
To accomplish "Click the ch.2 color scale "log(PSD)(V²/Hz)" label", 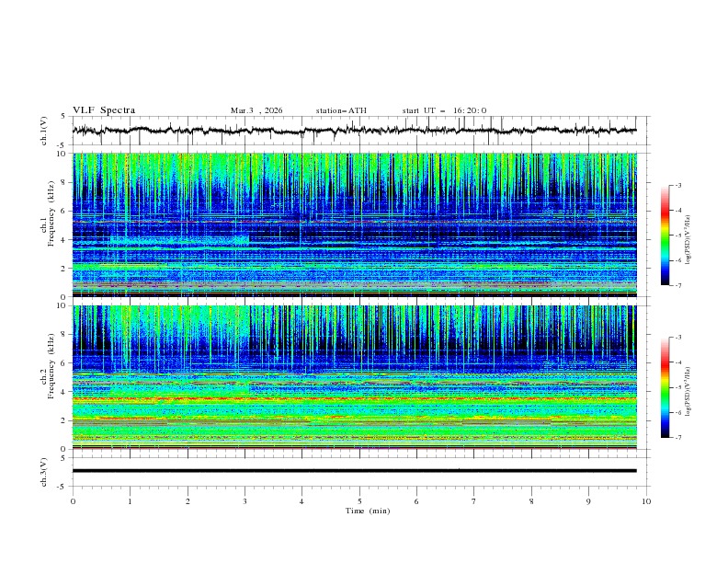I will (x=688, y=392).
